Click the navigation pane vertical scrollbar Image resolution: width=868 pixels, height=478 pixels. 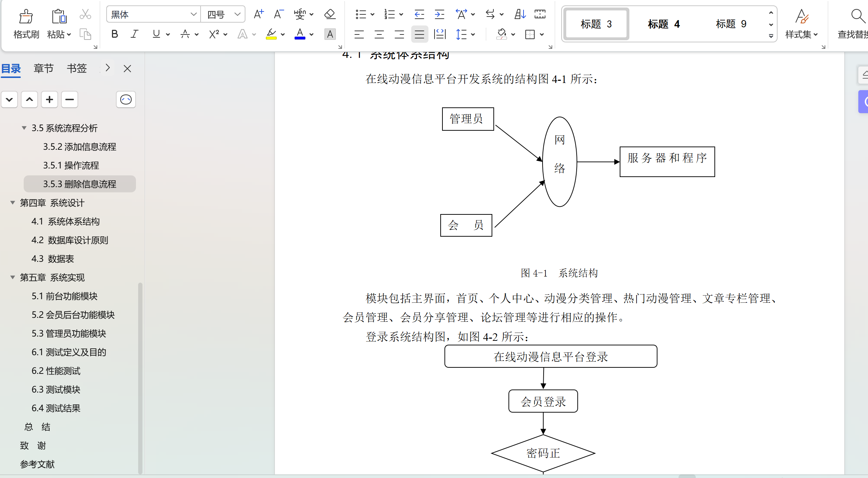[140, 378]
